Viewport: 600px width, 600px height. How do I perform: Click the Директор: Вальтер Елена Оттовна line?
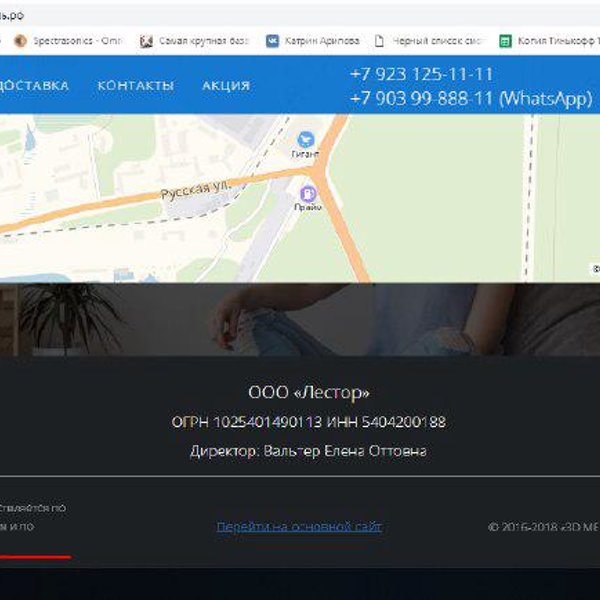click(308, 451)
